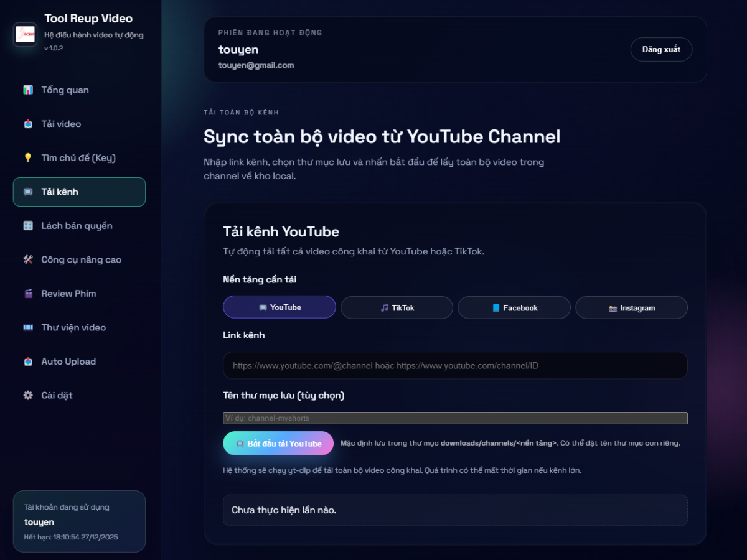Click the Tool Reup Video app logo
The height and width of the screenshot is (560, 747).
26,34
